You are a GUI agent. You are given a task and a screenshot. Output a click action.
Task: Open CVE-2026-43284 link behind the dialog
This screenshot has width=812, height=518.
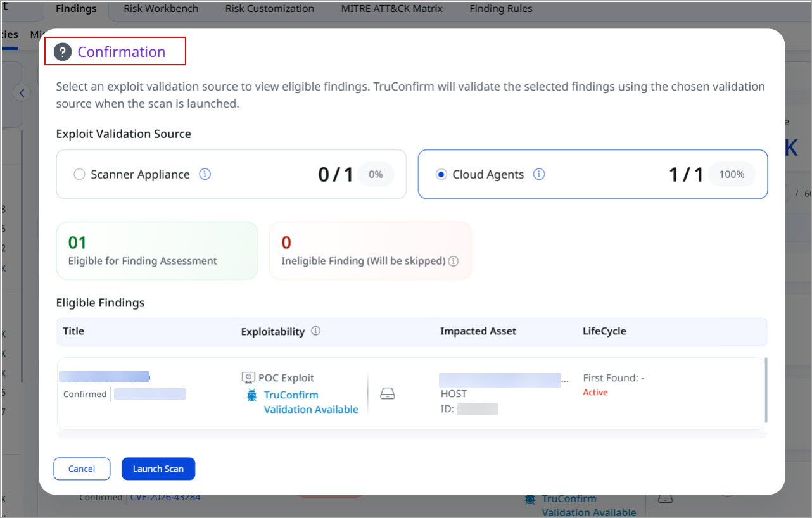tap(165, 497)
